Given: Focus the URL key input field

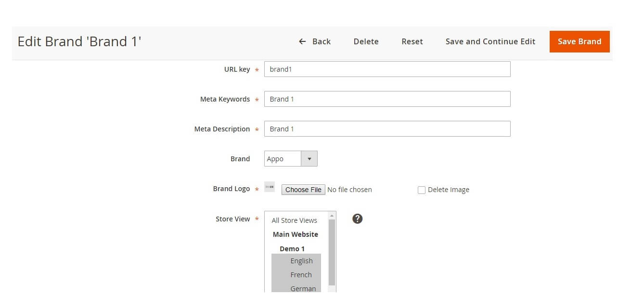Looking at the screenshot, I should pos(387,69).
